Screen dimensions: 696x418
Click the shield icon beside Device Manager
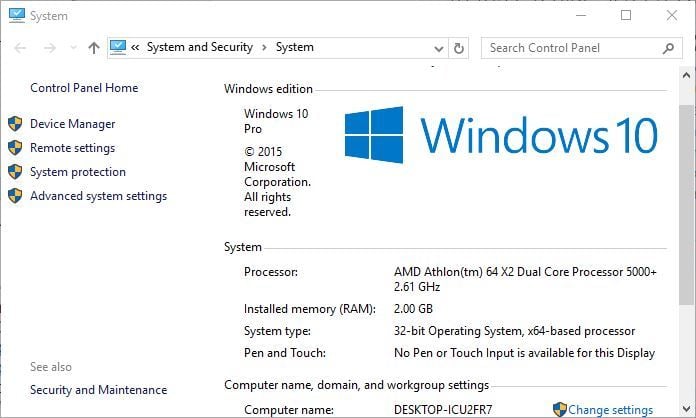15,124
